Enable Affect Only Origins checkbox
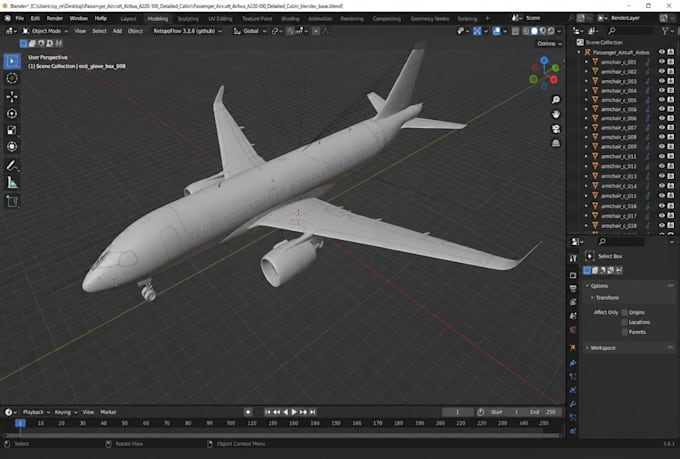 pos(624,312)
